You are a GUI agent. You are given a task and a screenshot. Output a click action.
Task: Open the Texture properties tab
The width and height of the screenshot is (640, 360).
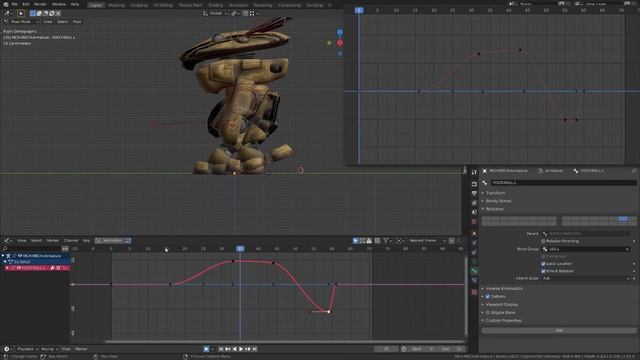tap(474, 292)
